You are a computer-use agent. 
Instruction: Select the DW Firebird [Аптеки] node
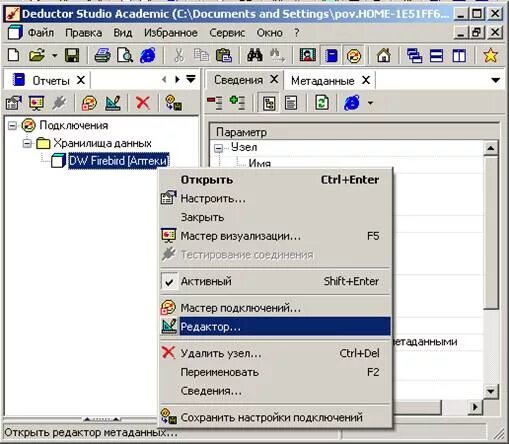119,161
